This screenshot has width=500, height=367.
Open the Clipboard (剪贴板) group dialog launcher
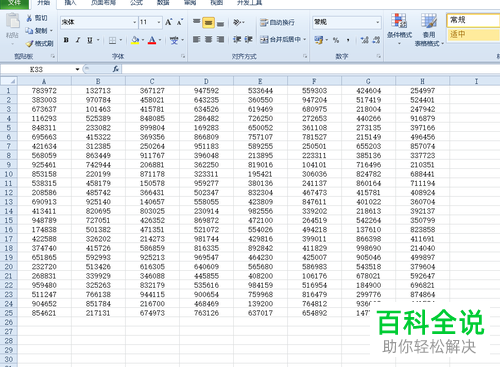coord(53,56)
